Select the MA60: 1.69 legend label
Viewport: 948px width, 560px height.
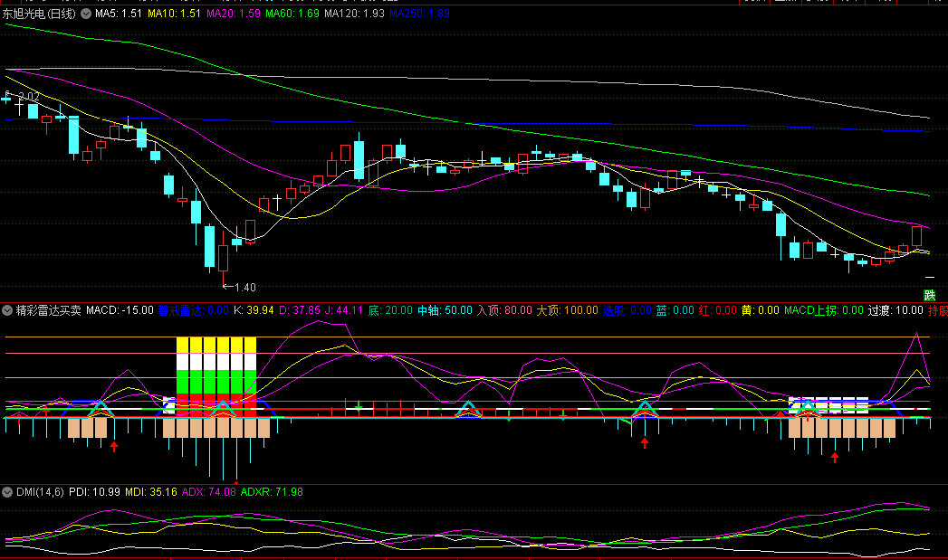[x=292, y=14]
